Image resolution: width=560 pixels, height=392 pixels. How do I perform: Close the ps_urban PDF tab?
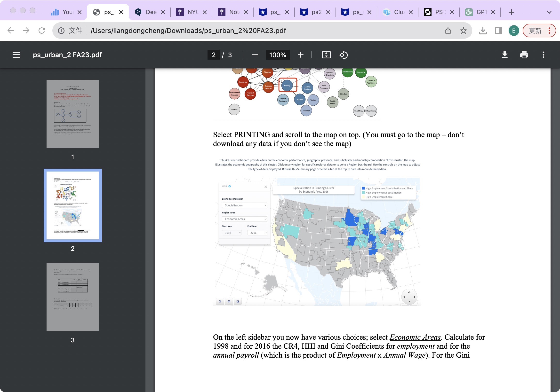coord(121,12)
